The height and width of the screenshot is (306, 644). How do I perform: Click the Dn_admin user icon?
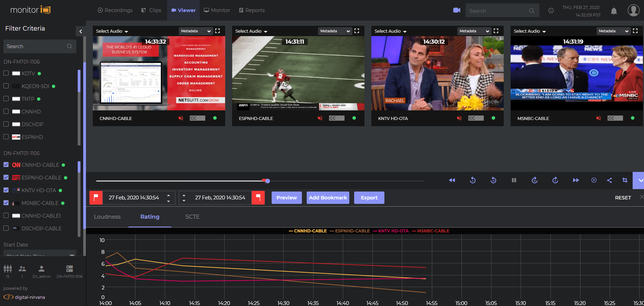tap(41, 269)
